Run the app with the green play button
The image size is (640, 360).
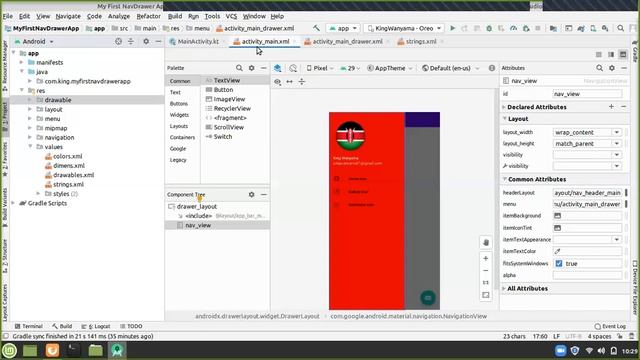(x=452, y=28)
